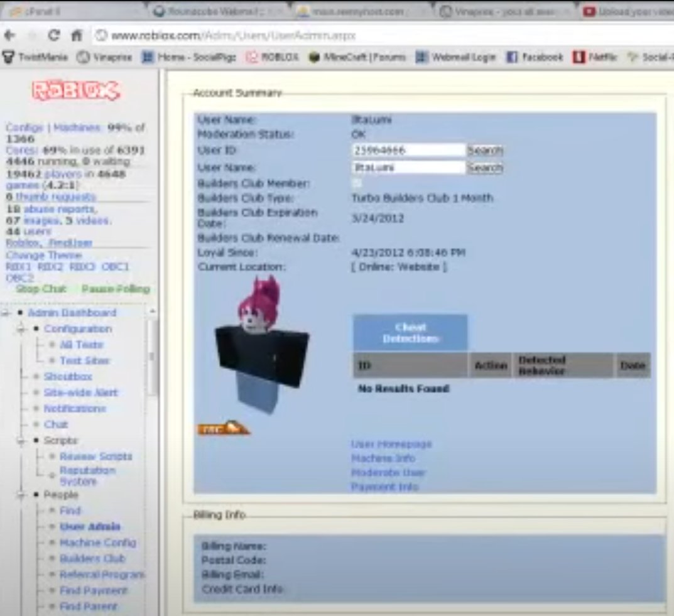Image resolution: width=674 pixels, height=616 pixels.
Task: Click the Pause Polling button
Action: 116,289
